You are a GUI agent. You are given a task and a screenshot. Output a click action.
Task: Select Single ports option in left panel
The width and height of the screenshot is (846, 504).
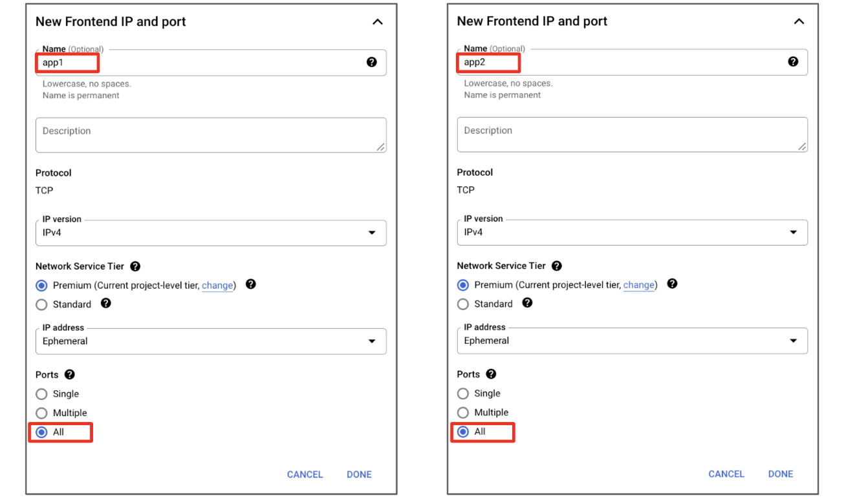[41, 394]
